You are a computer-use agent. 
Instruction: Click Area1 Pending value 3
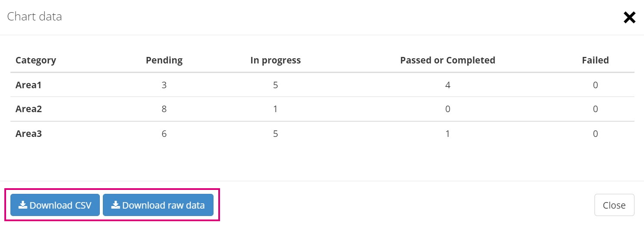pyautogui.click(x=164, y=85)
